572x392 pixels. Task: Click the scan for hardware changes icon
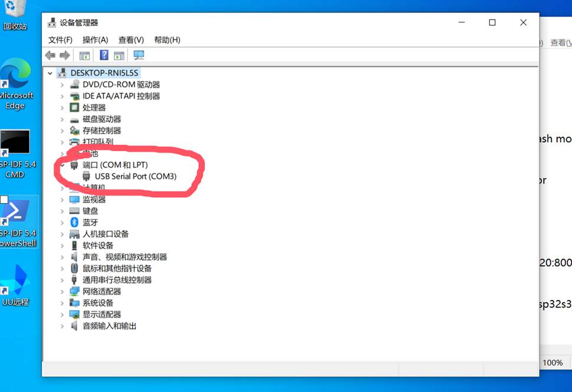[139, 55]
